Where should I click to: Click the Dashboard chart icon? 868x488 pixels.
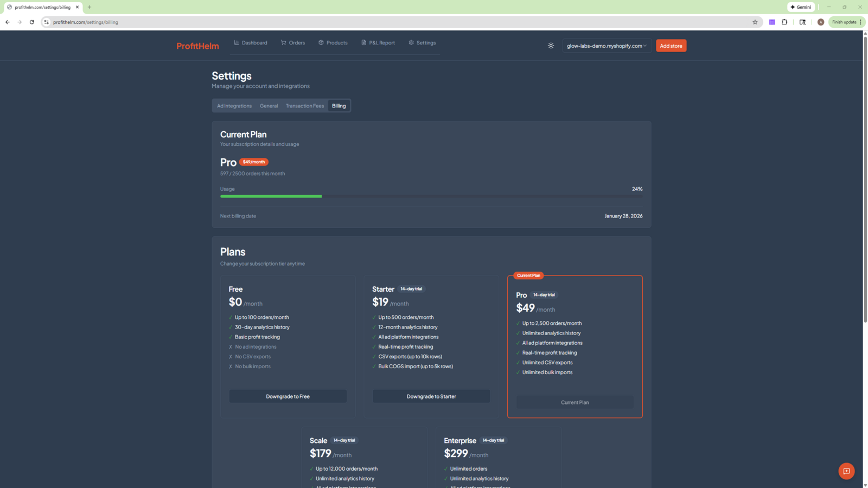pos(237,43)
